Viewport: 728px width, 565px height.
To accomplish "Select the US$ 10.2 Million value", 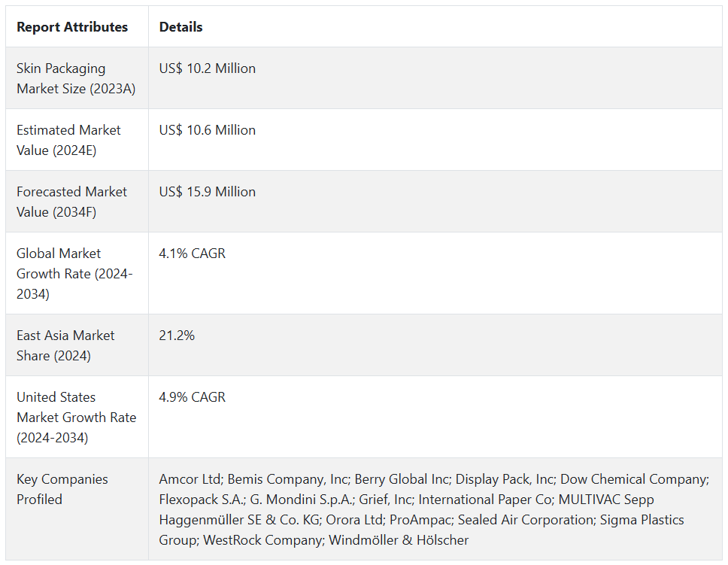I will click(207, 68).
